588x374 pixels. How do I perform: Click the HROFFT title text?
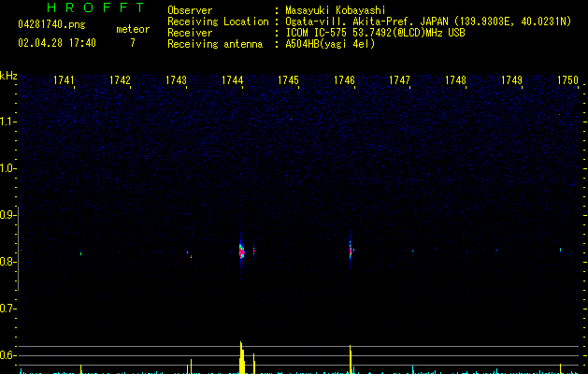(x=95, y=7)
